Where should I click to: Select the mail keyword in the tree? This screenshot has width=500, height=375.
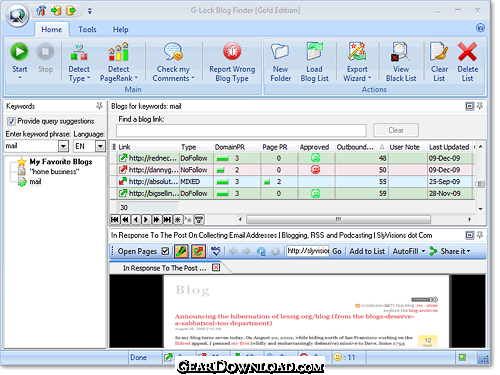point(35,182)
